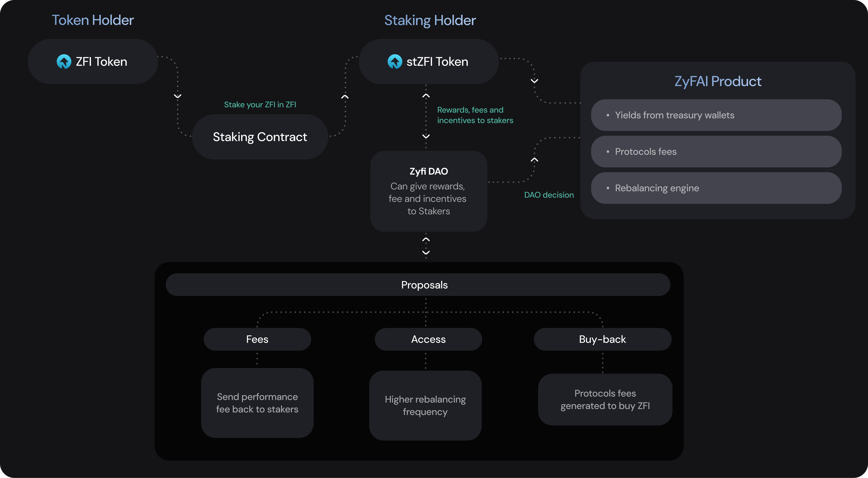
Task: Click the up chevron above DAO decision
Action: (x=534, y=160)
